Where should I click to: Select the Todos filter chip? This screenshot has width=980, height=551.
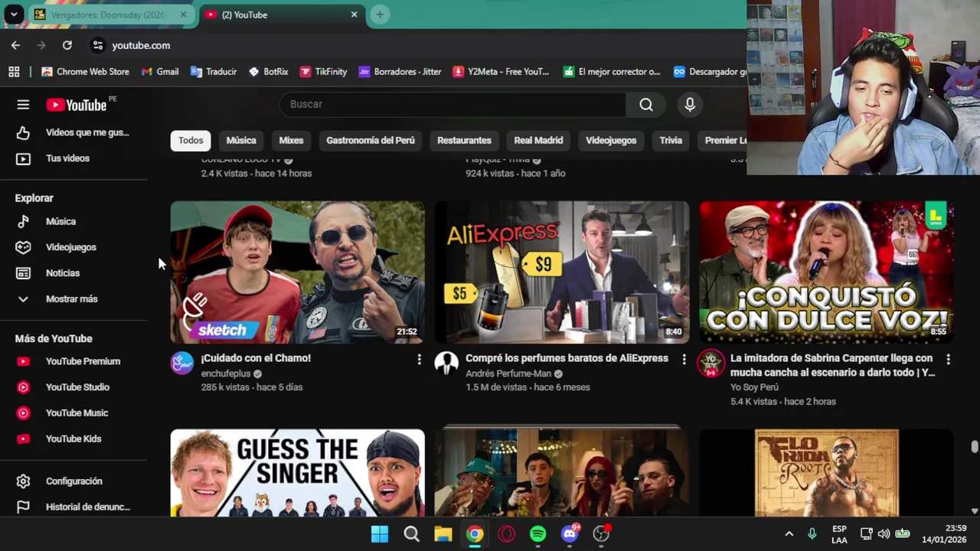(191, 140)
